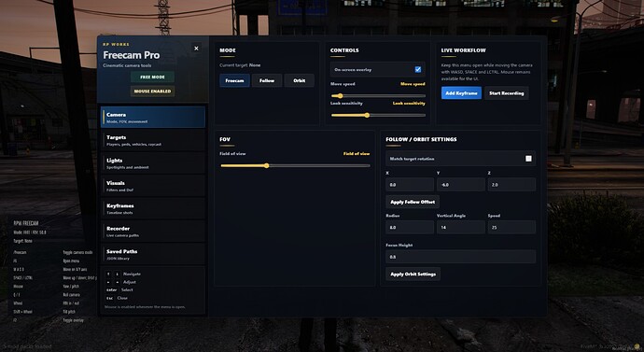Open the Lights section in sidebar
Screen dimensions: 644x352
[x=153, y=163]
